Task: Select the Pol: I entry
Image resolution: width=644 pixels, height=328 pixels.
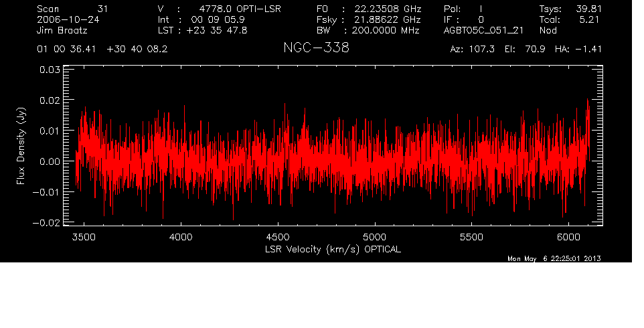Action: [x=463, y=9]
